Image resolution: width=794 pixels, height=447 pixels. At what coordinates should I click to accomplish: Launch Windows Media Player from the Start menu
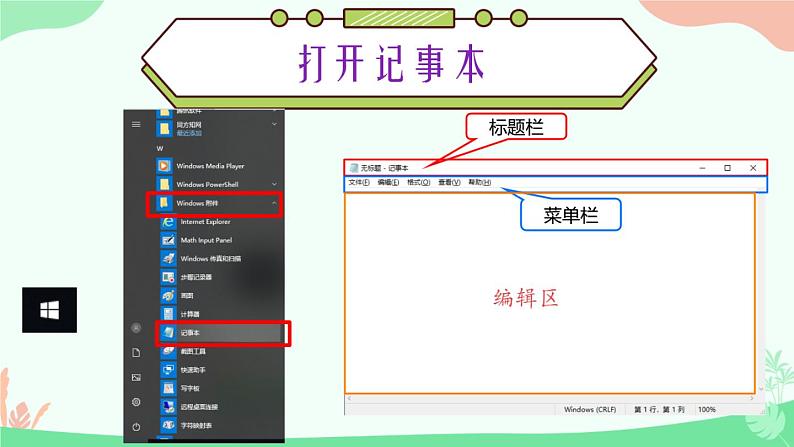tap(209, 166)
